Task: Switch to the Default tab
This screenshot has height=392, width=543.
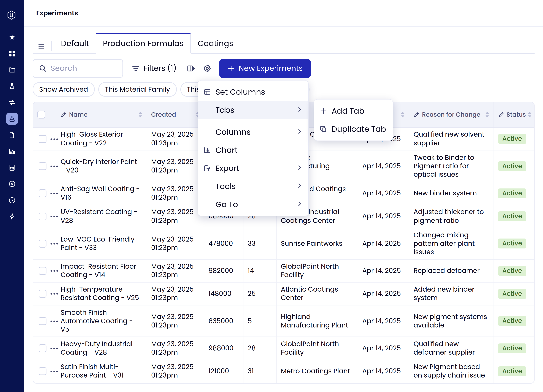Action: pos(75,44)
